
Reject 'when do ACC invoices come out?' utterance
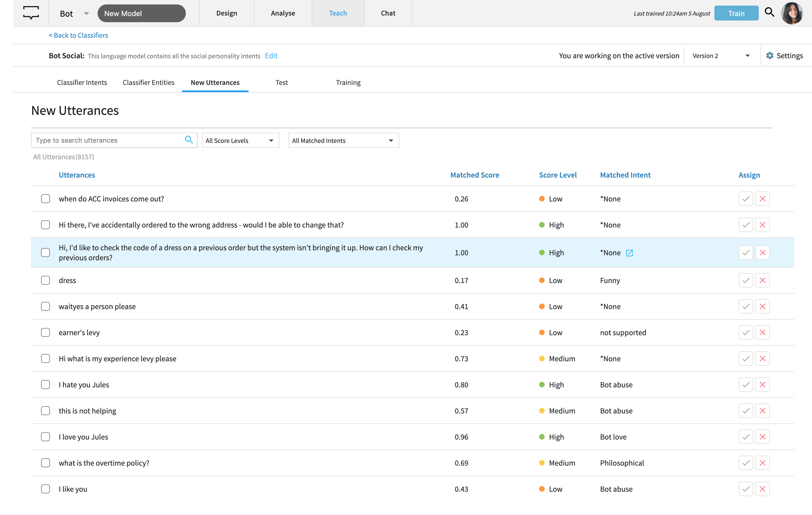pos(762,199)
